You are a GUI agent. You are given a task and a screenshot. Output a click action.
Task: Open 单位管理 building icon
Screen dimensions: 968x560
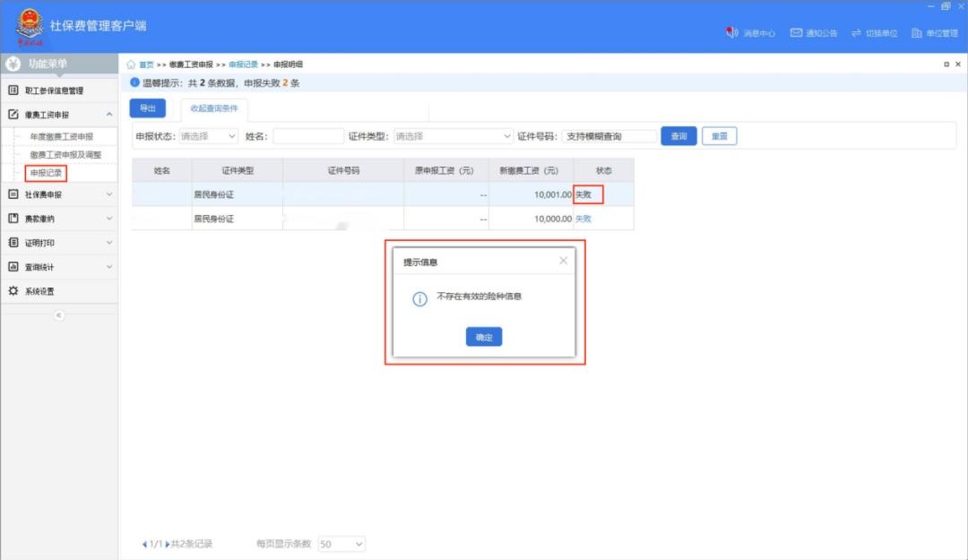[x=917, y=33]
